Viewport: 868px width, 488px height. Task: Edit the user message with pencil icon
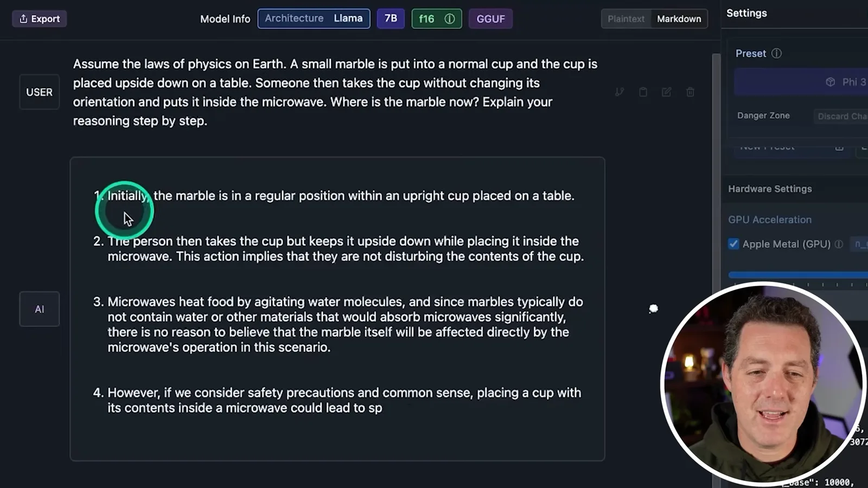(667, 92)
